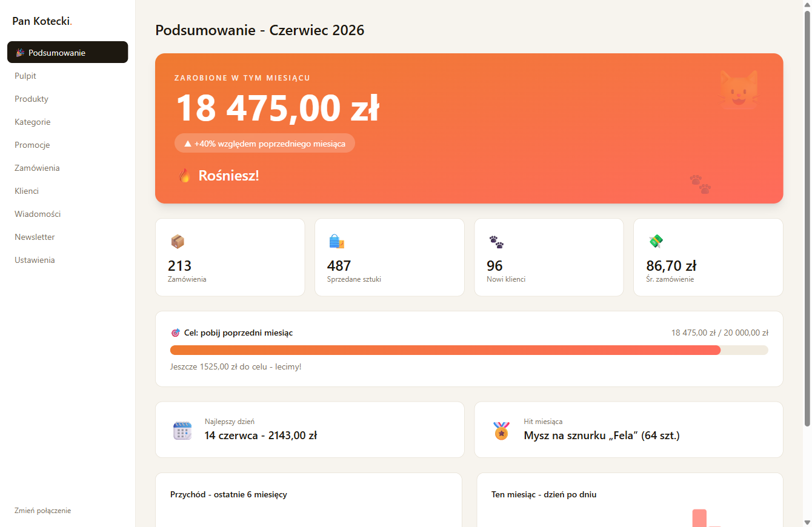Click the cat face icon in orange banner
812x527 pixels.
pos(739,90)
